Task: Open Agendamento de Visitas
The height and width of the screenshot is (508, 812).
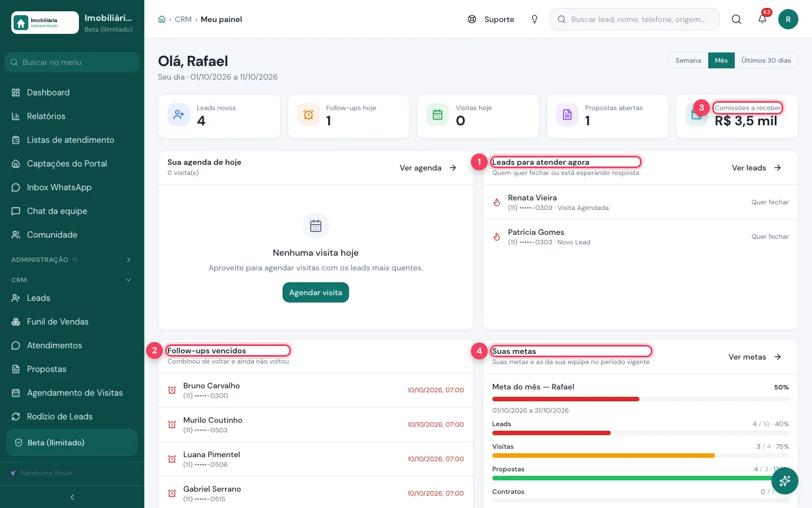Action: [x=72, y=393]
